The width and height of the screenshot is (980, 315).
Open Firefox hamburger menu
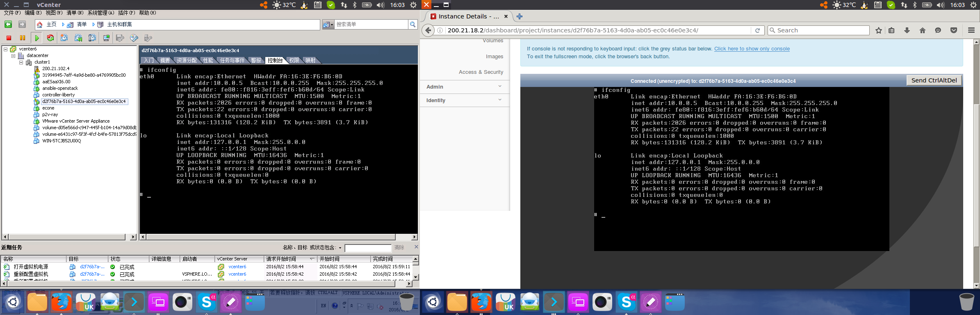[x=971, y=30]
